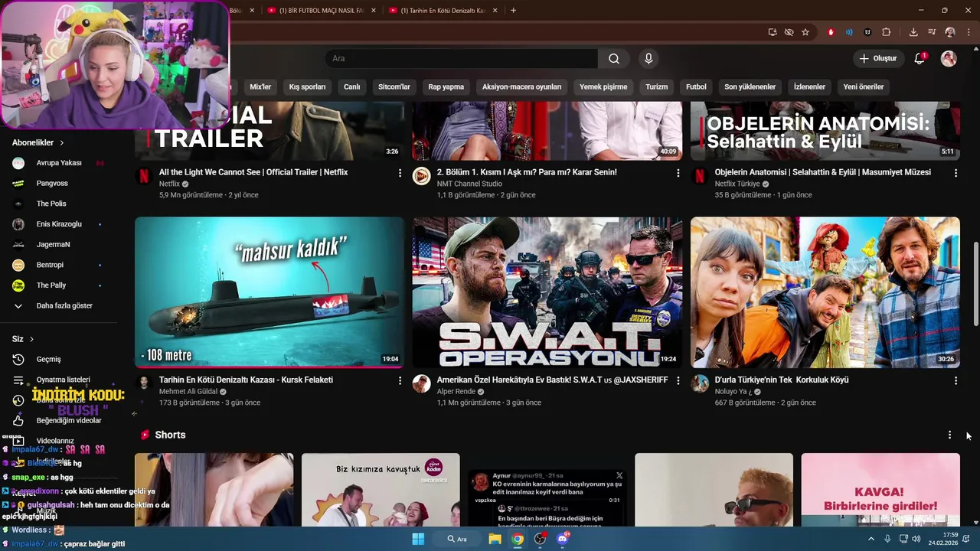Click the voice search microphone icon
The width and height of the screenshot is (980, 551).
648,58
